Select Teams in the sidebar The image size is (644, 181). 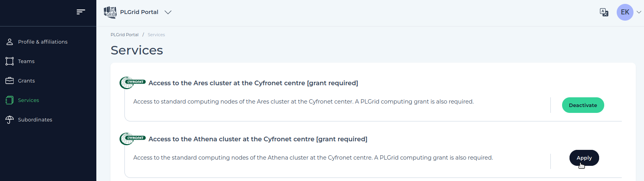point(26,61)
